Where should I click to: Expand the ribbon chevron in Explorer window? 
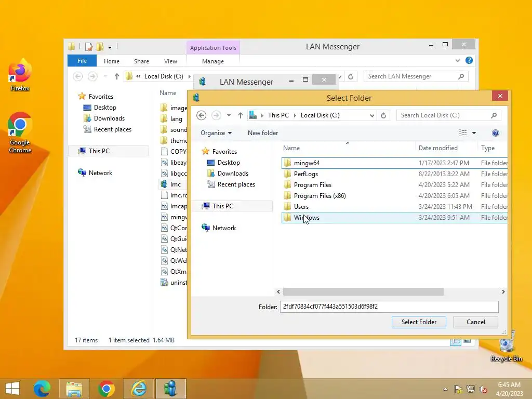tap(458, 61)
